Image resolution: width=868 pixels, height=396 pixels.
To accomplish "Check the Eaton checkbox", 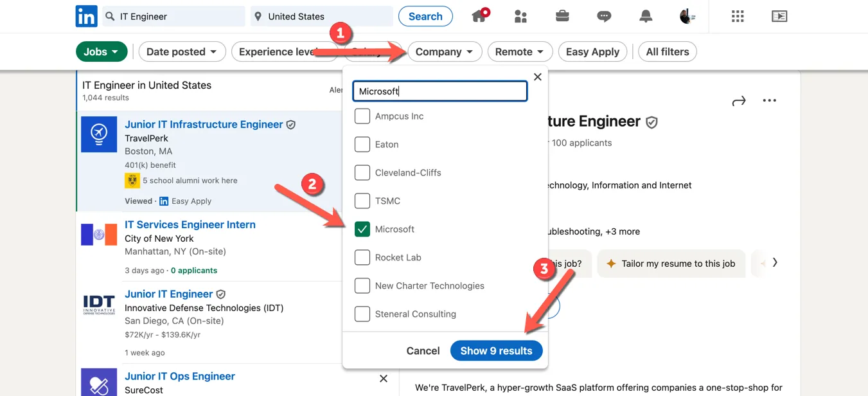I will (x=362, y=144).
